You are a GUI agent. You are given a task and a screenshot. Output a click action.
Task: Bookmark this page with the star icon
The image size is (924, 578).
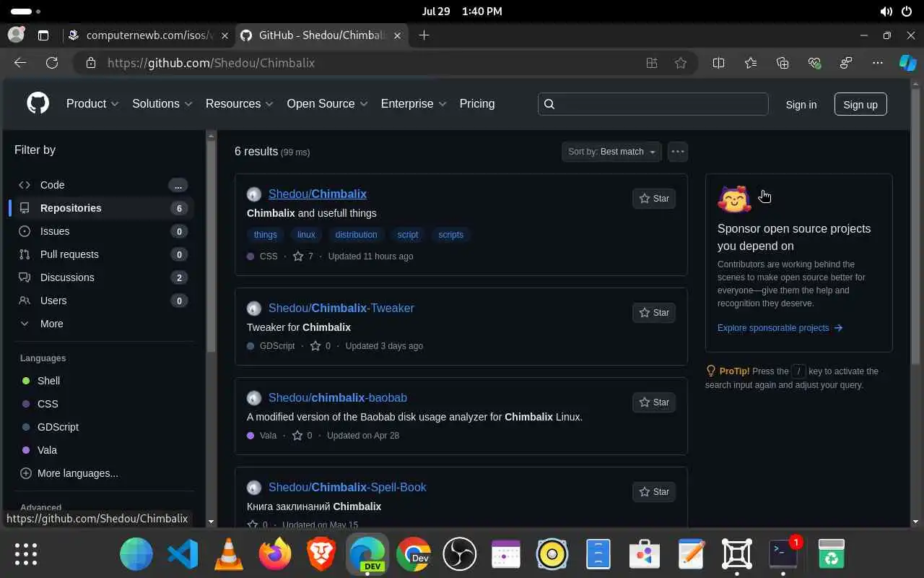[681, 63]
